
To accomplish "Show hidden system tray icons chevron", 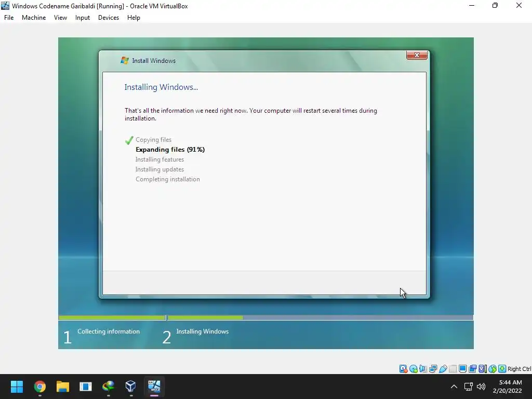I will [x=454, y=387].
